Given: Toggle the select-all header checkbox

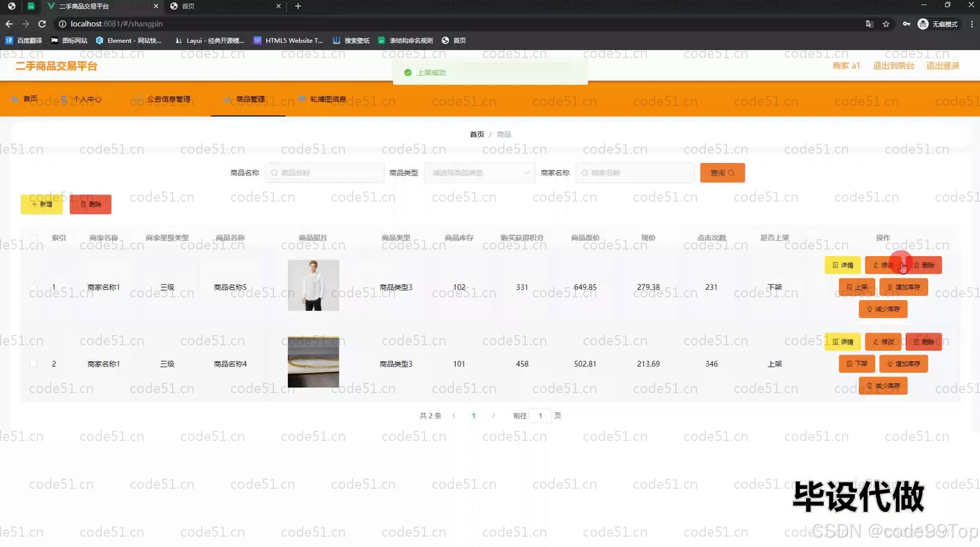Looking at the screenshot, I should tap(33, 238).
